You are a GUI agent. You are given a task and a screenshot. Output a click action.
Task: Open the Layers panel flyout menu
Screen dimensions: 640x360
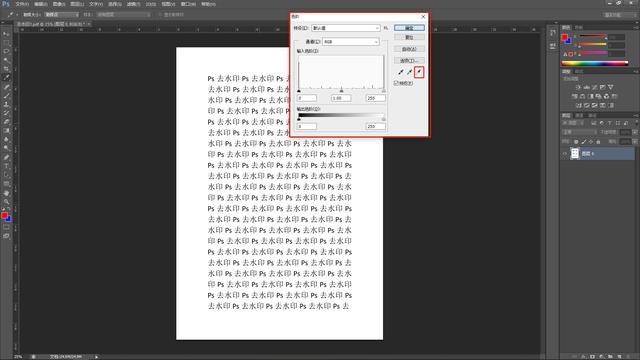(x=636, y=116)
